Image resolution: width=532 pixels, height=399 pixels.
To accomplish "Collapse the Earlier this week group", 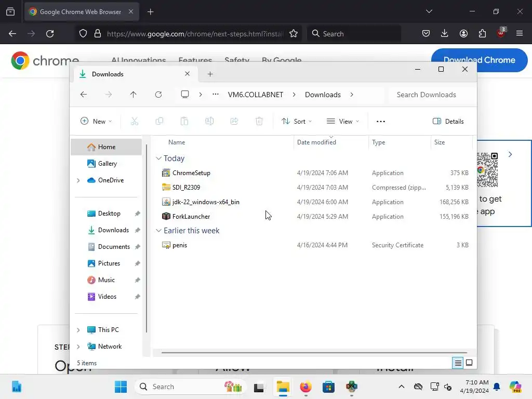I will (x=158, y=231).
